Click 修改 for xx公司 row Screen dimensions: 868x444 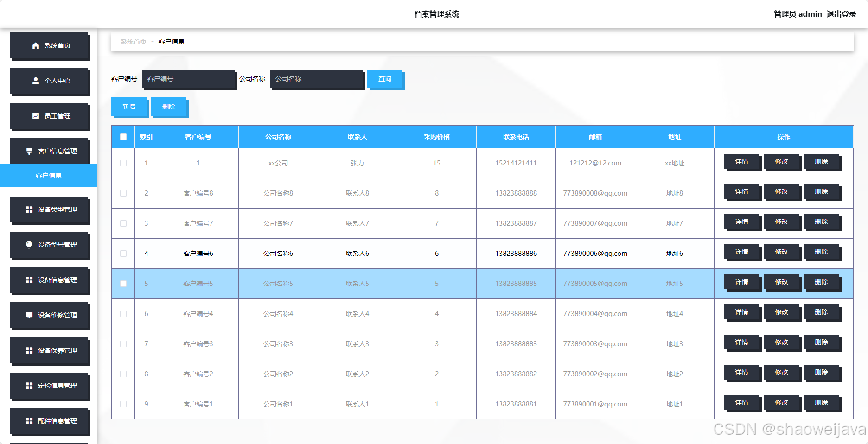pyautogui.click(x=782, y=162)
